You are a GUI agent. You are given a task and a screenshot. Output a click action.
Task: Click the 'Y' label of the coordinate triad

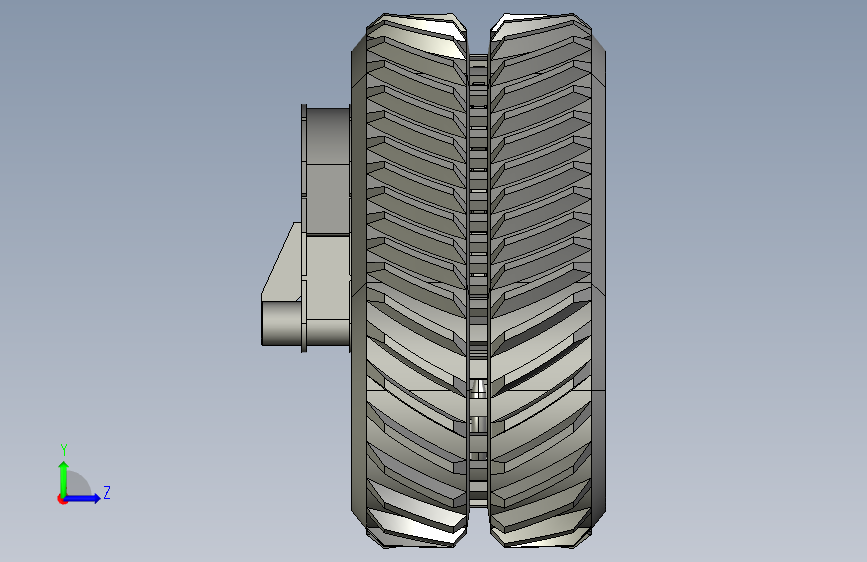tap(64, 450)
